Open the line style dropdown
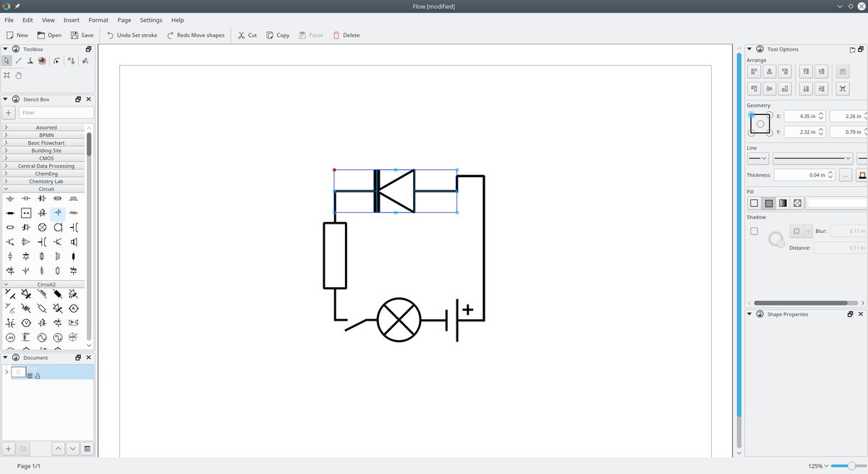868x474 pixels. [x=812, y=158]
